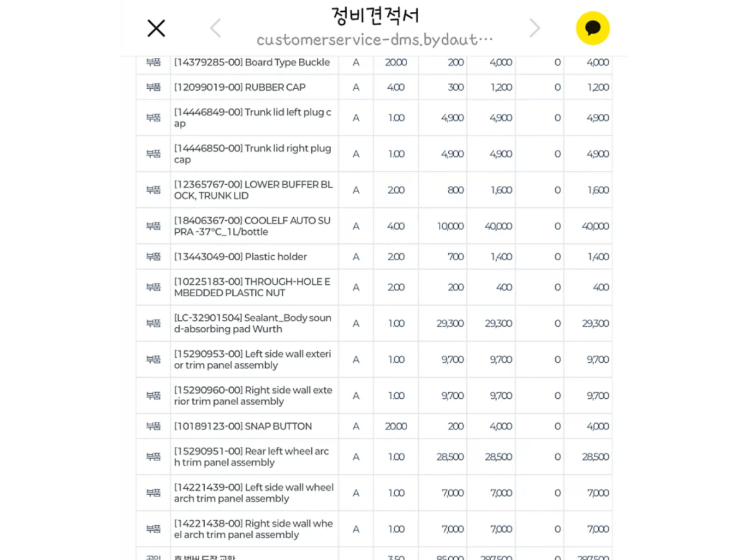Select the Board Type Buckle row
Screen dimensions: 747x560
coord(374,62)
